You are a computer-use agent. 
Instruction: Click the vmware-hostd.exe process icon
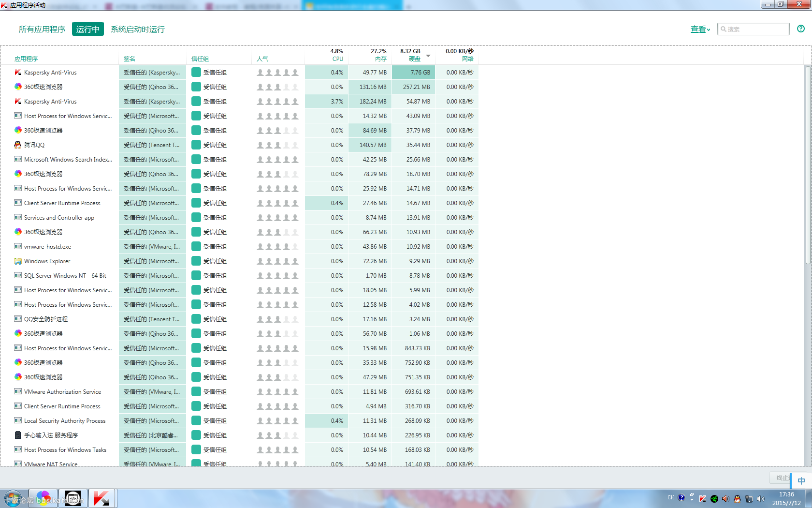click(18, 246)
